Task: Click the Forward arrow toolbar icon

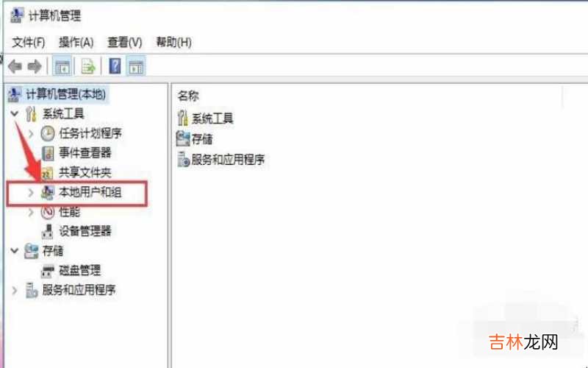Action: (x=35, y=67)
